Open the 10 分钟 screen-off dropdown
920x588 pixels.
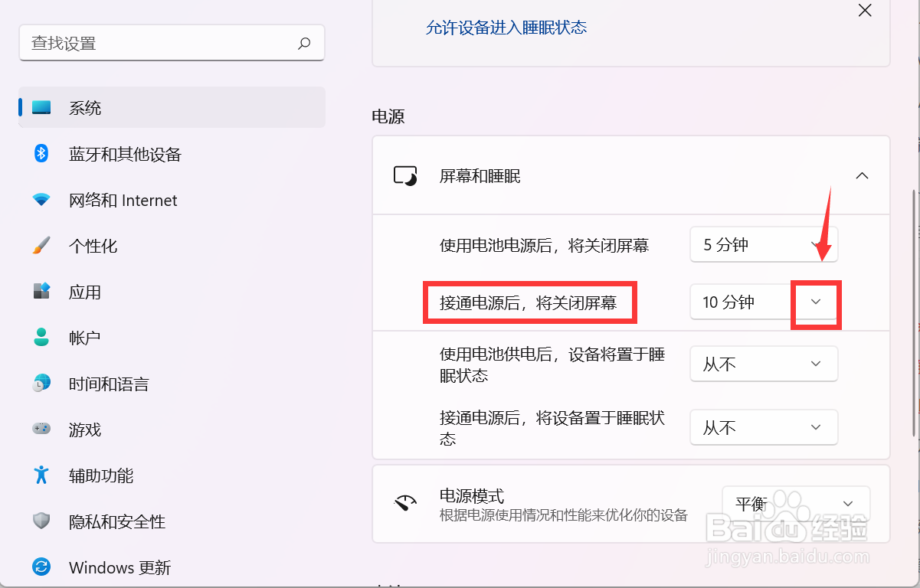coord(815,302)
